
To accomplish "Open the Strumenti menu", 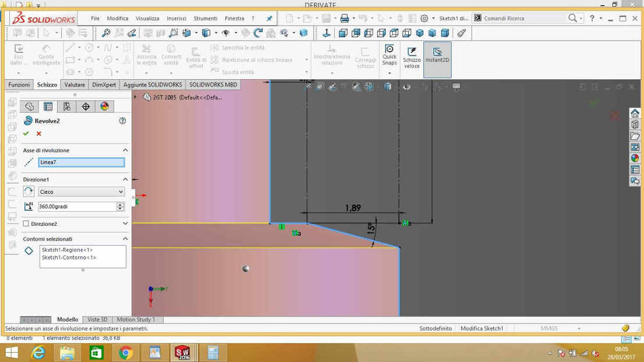I will tap(206, 19).
